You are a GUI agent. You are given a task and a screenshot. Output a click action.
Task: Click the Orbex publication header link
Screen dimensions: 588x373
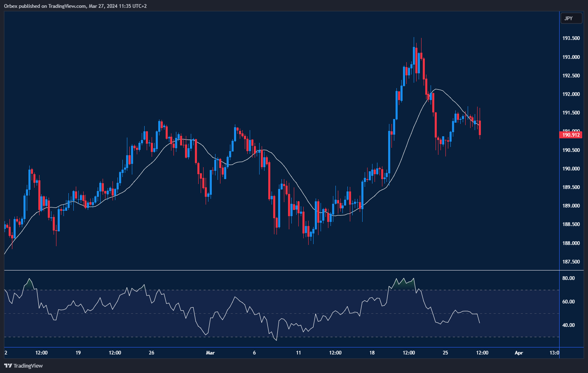coord(74,6)
